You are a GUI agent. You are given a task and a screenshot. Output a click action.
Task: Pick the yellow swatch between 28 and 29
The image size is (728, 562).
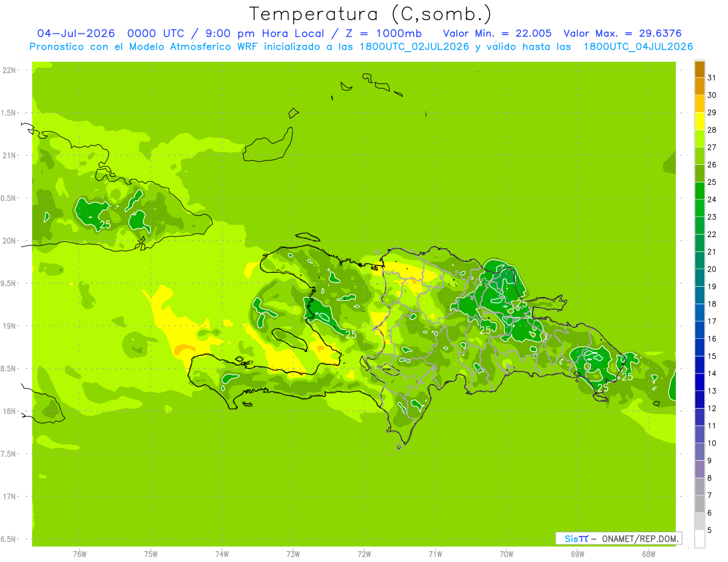coord(699,121)
